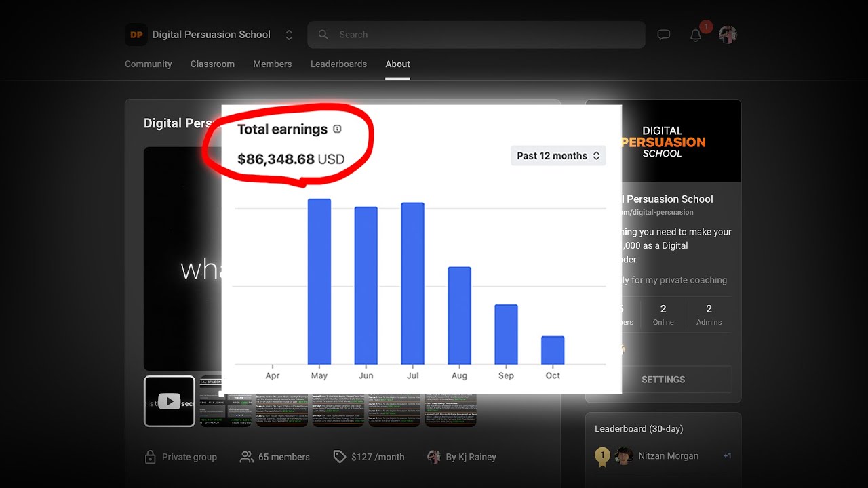The image size is (868, 488).
Task: Click the digital-persuasion URL text
Action: point(658,213)
